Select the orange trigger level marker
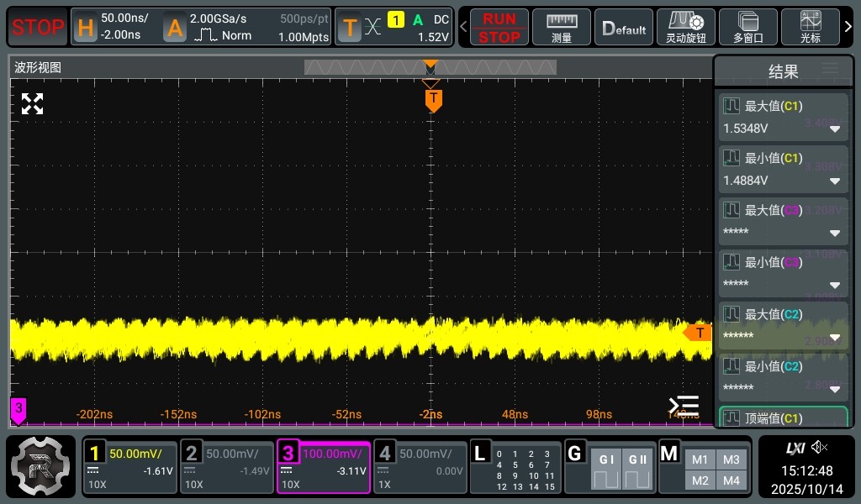The height and width of the screenshot is (504, 861). [x=698, y=333]
